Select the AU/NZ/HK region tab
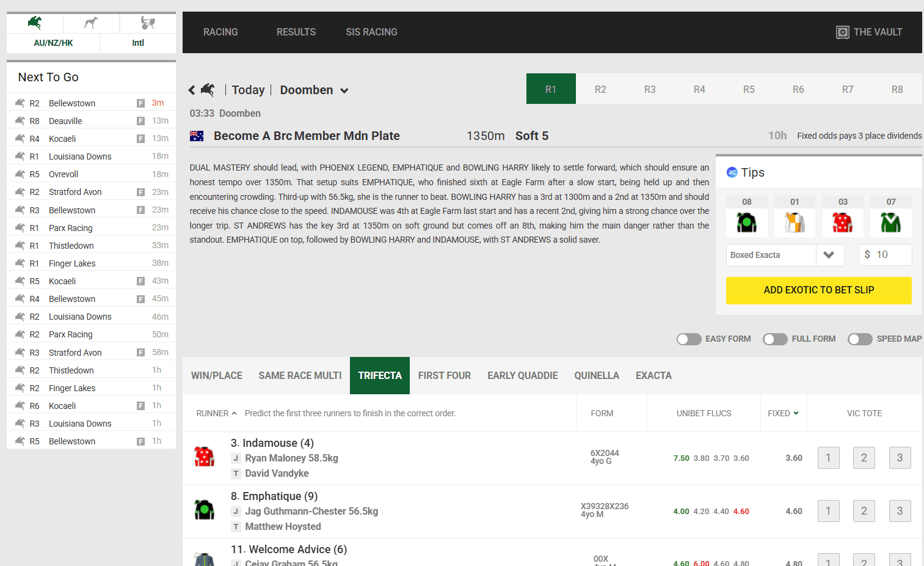Image resolution: width=924 pixels, height=566 pixels. [x=53, y=43]
